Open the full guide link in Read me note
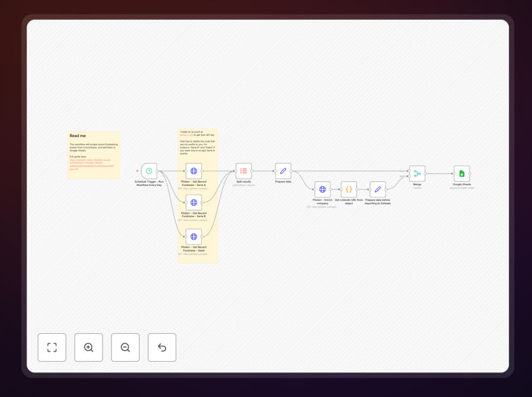 [92, 164]
